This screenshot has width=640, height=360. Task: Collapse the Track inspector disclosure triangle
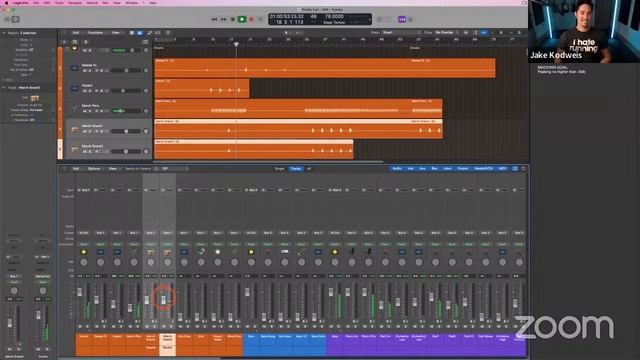4,87
